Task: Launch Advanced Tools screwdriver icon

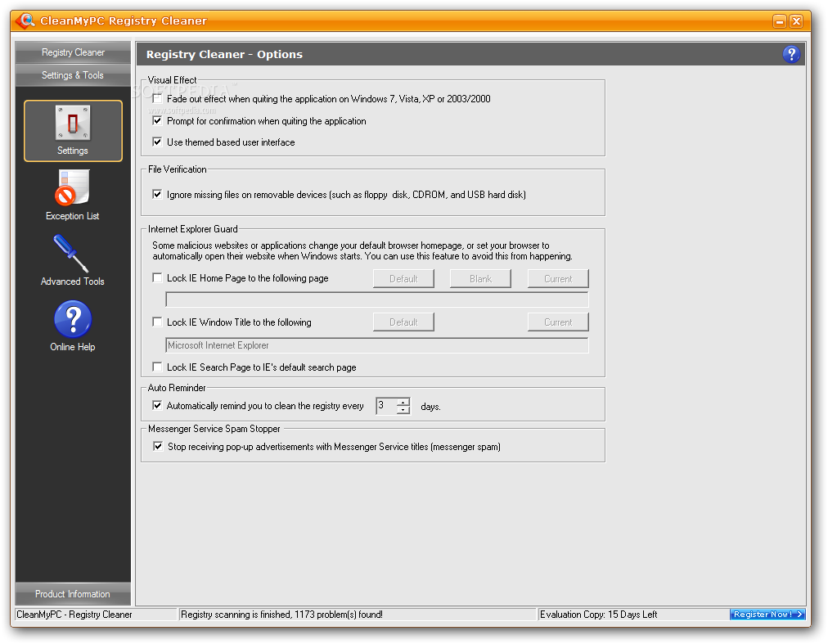Action: click(71, 254)
